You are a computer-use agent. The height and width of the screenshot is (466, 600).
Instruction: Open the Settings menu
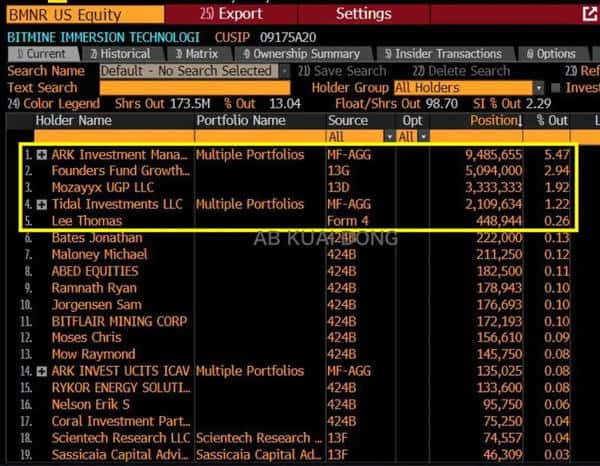tap(363, 14)
